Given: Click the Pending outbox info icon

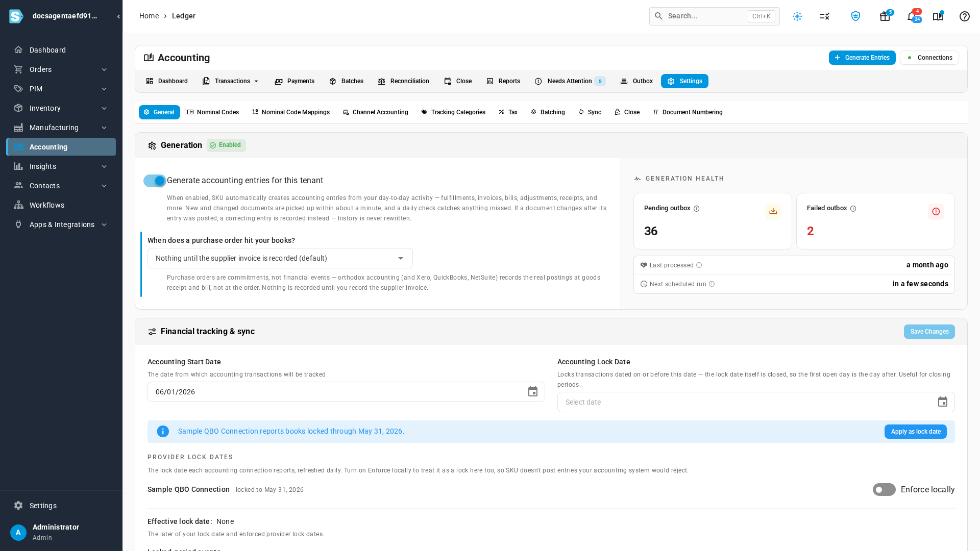Looking at the screenshot, I should point(697,209).
